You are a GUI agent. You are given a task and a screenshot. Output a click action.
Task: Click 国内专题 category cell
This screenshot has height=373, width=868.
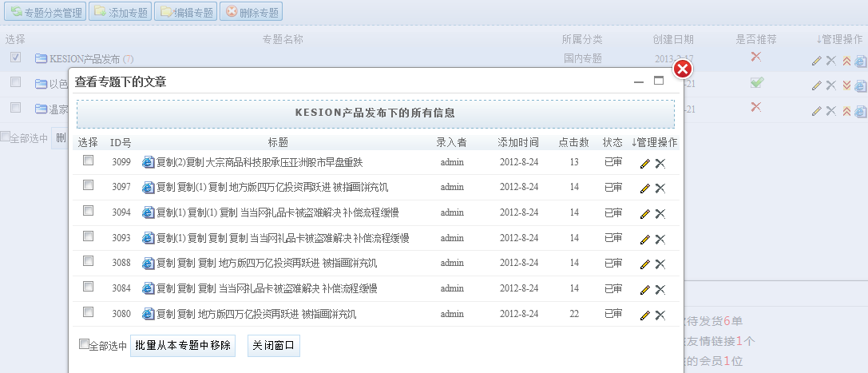click(583, 58)
